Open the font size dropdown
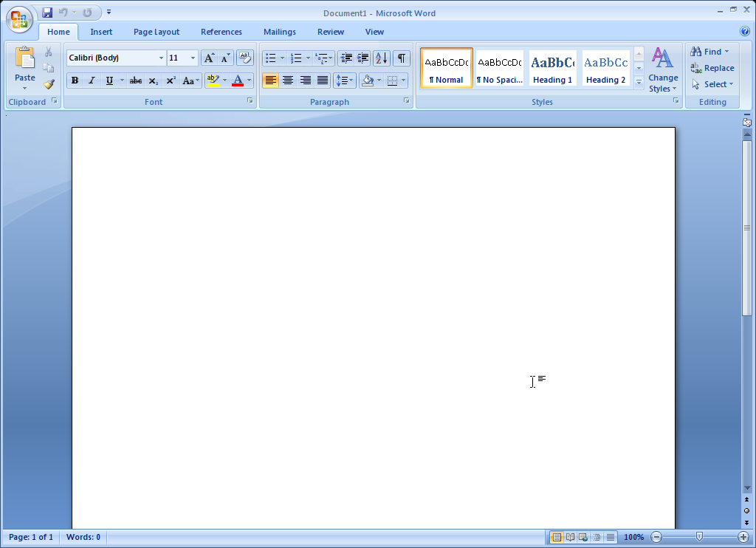The image size is (756, 548). click(x=193, y=58)
